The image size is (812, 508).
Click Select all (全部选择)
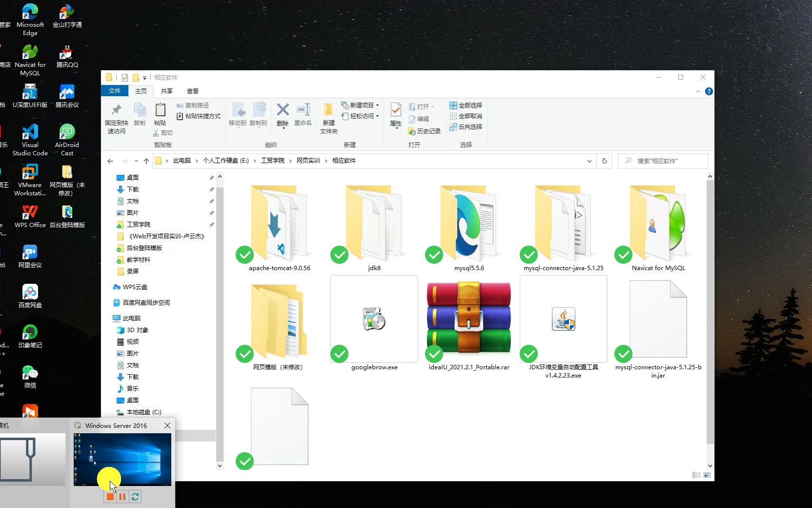pyautogui.click(x=466, y=106)
